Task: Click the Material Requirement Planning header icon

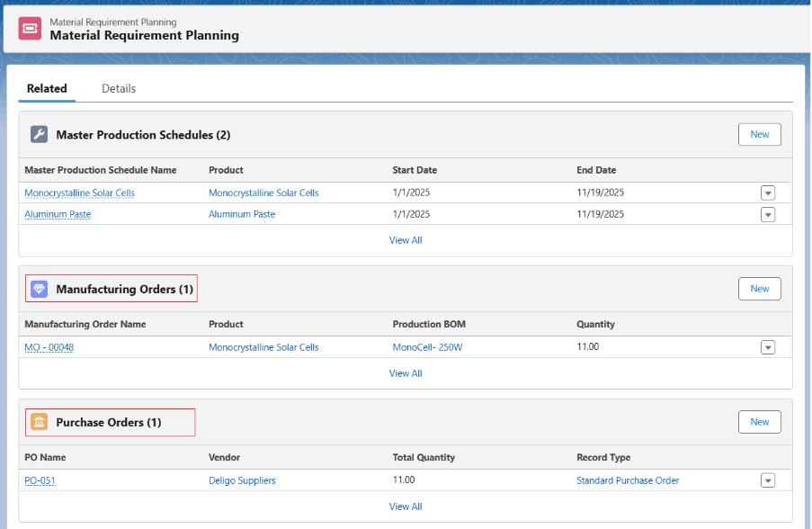Action: point(30,29)
